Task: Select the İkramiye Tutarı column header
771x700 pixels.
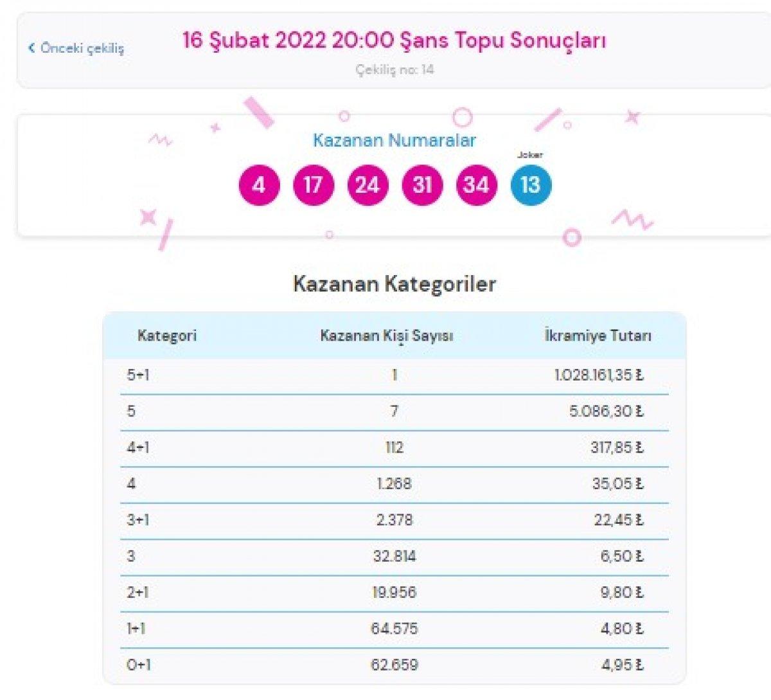Action: tap(598, 334)
